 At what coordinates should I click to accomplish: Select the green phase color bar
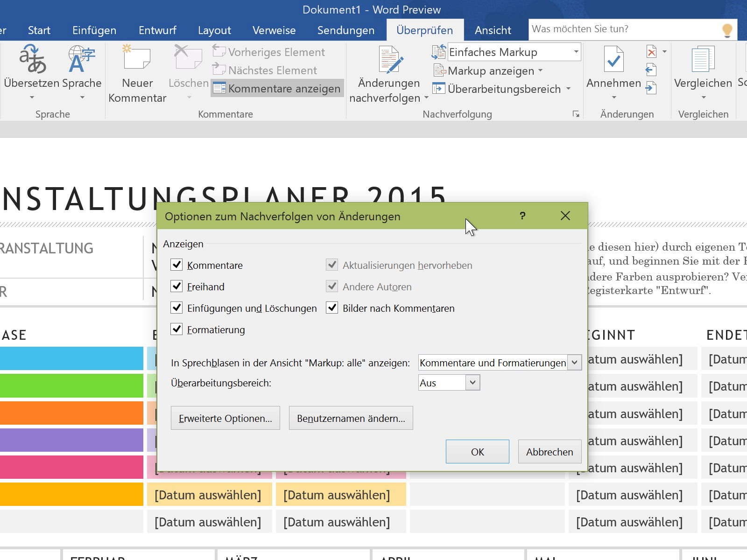[71, 385]
